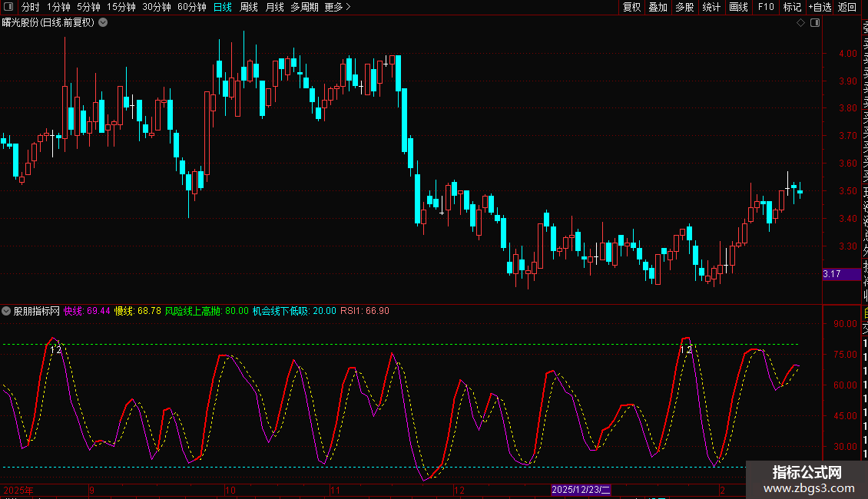Add stock via +自选 button
The height and width of the screenshot is (499, 868).
pyautogui.click(x=820, y=7)
